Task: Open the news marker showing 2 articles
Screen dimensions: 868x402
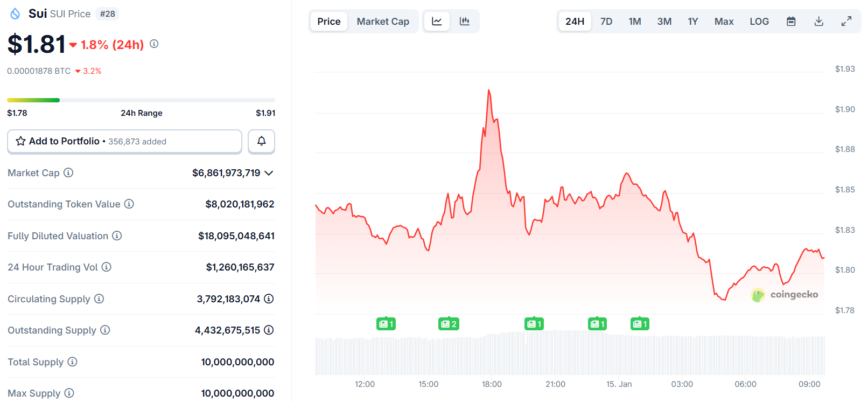Action: point(448,324)
